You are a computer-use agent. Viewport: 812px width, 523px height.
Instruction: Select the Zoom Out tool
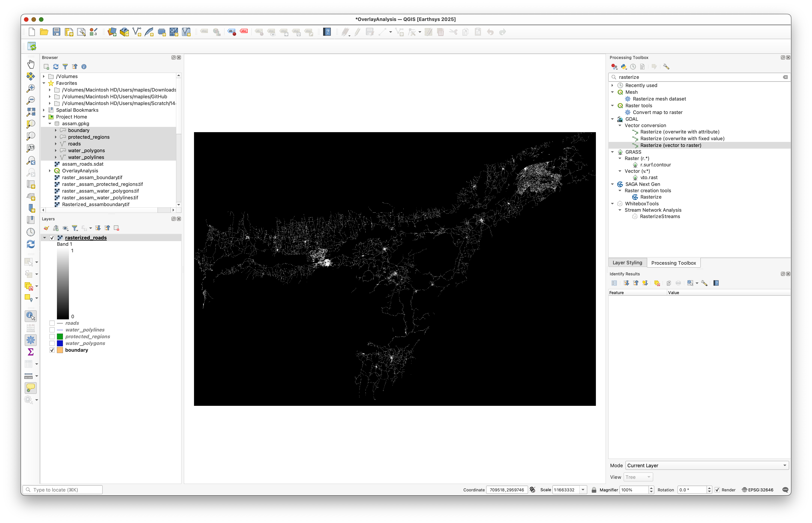[x=31, y=100]
